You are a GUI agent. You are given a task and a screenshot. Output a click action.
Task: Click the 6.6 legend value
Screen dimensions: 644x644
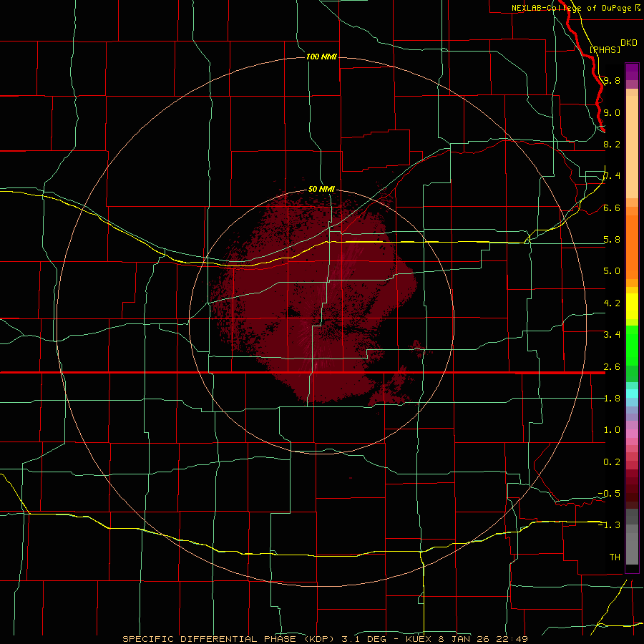coord(612,208)
